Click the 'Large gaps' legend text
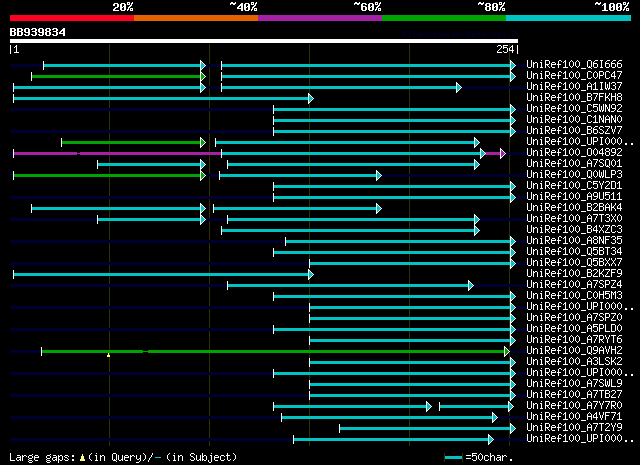The width and height of the screenshot is (640, 465). [42, 457]
